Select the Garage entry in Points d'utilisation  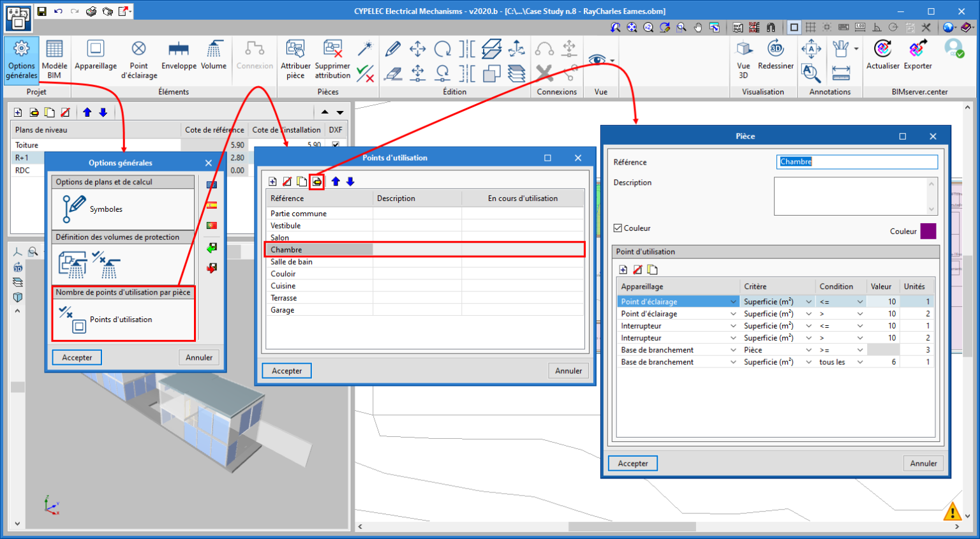pyautogui.click(x=283, y=310)
